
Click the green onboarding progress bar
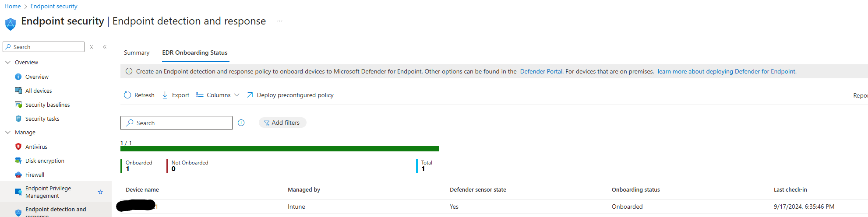pos(280,149)
